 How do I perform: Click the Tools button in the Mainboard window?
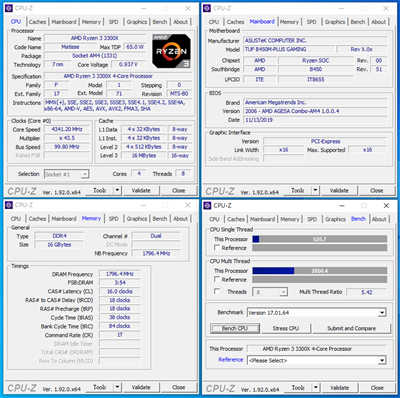click(x=297, y=190)
